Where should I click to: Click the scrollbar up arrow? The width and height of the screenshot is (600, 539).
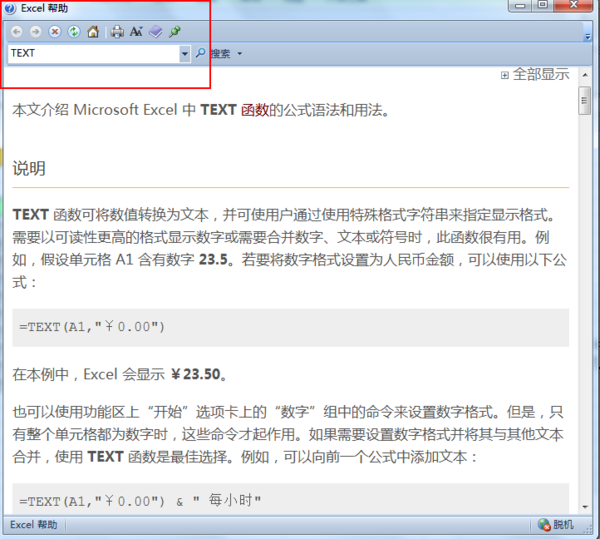tap(585, 75)
